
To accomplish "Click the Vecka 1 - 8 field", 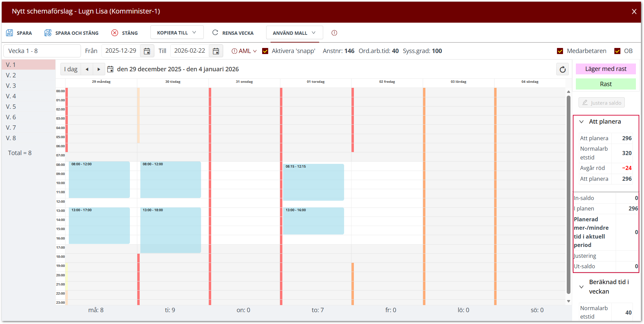I will [x=42, y=51].
